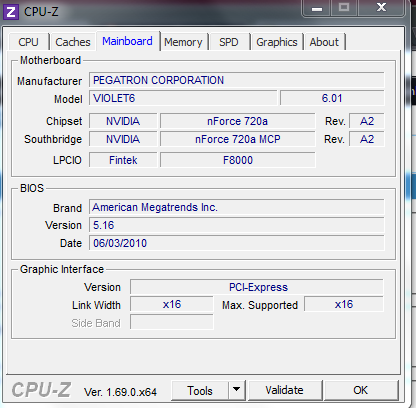Click the PEGATRON CORPORATION manufacturer field
Screen dimensions: 416x408
click(237, 80)
